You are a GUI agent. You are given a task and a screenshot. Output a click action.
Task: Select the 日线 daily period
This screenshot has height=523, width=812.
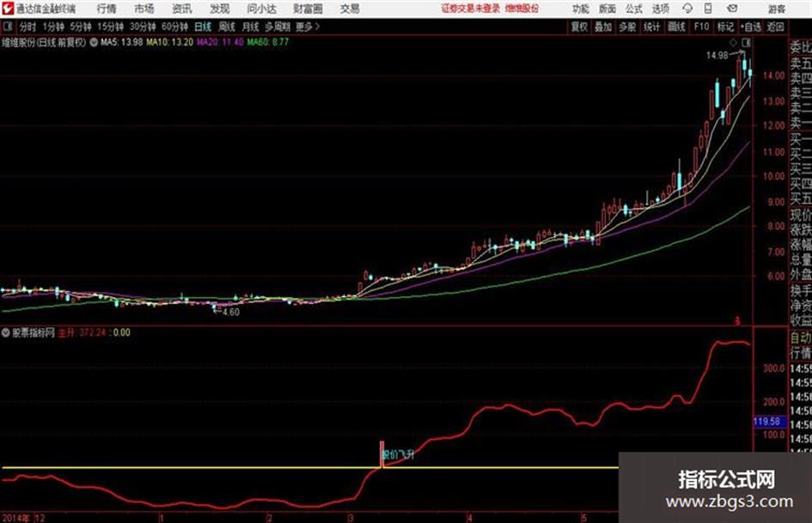tap(203, 27)
